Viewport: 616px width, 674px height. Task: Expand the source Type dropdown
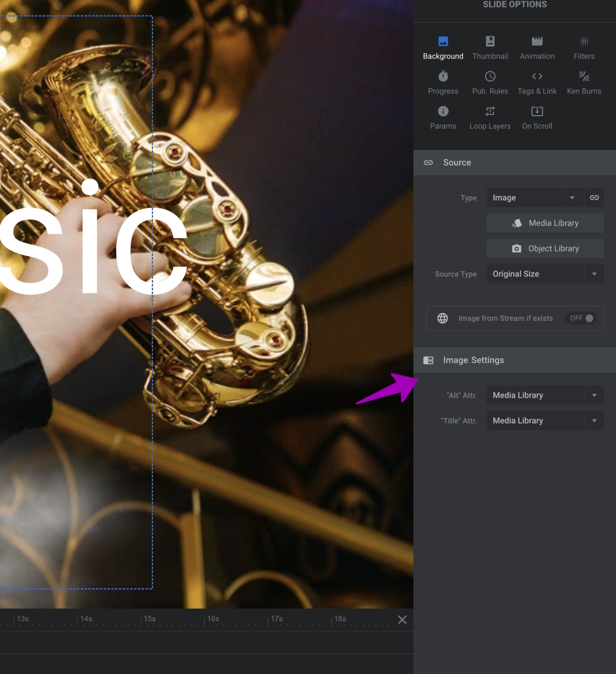pyautogui.click(x=534, y=198)
